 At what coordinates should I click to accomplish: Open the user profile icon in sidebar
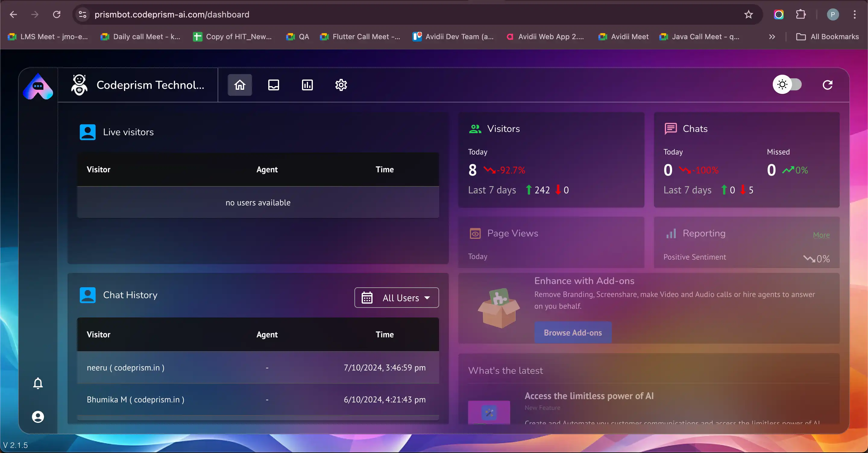pyautogui.click(x=38, y=417)
